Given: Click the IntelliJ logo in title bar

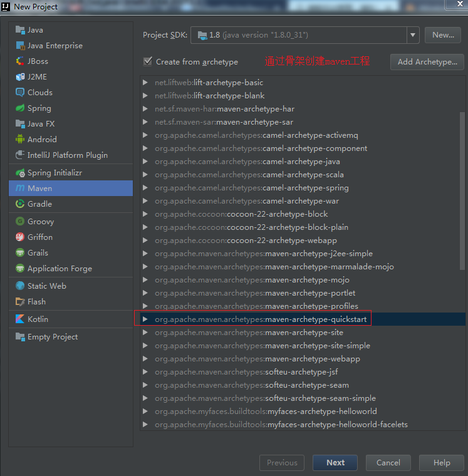Looking at the screenshot, I should tap(6, 6).
